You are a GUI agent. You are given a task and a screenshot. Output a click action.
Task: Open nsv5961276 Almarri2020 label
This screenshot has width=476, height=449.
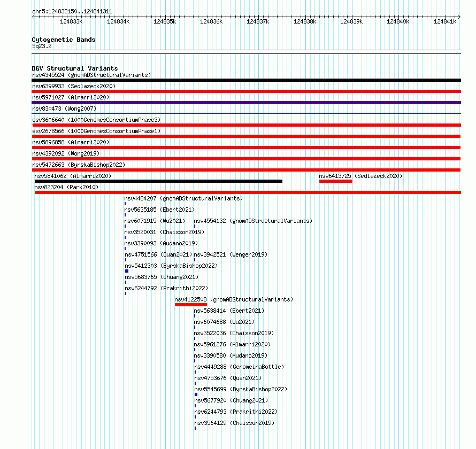point(232,344)
